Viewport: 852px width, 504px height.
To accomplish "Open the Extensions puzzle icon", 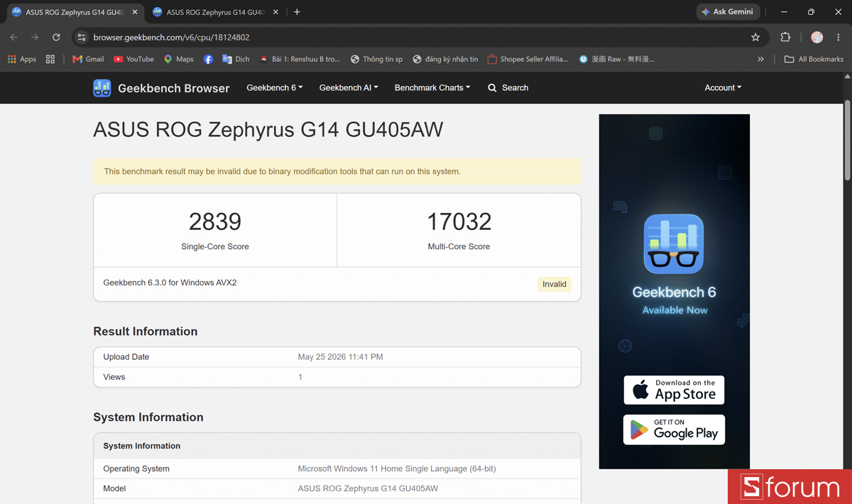I will coord(785,37).
